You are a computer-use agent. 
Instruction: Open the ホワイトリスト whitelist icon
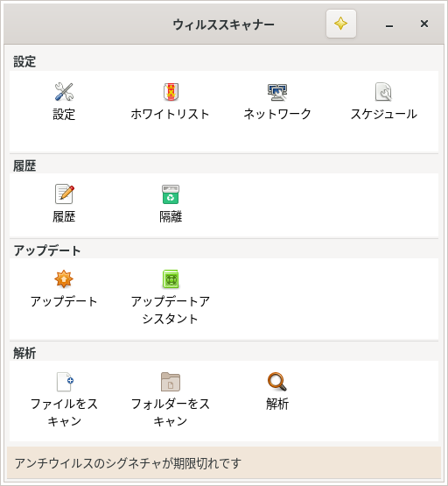(x=171, y=92)
